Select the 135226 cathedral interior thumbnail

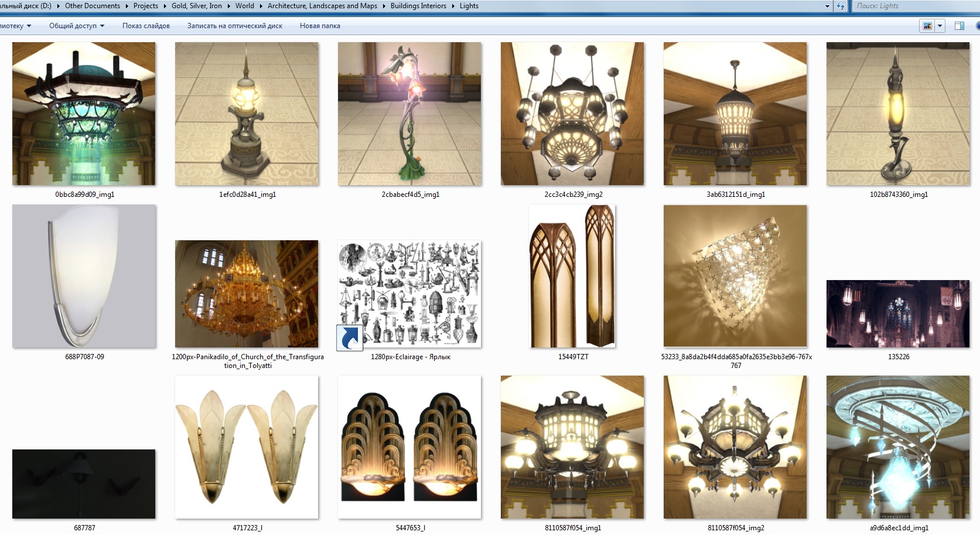pyautogui.click(x=898, y=314)
